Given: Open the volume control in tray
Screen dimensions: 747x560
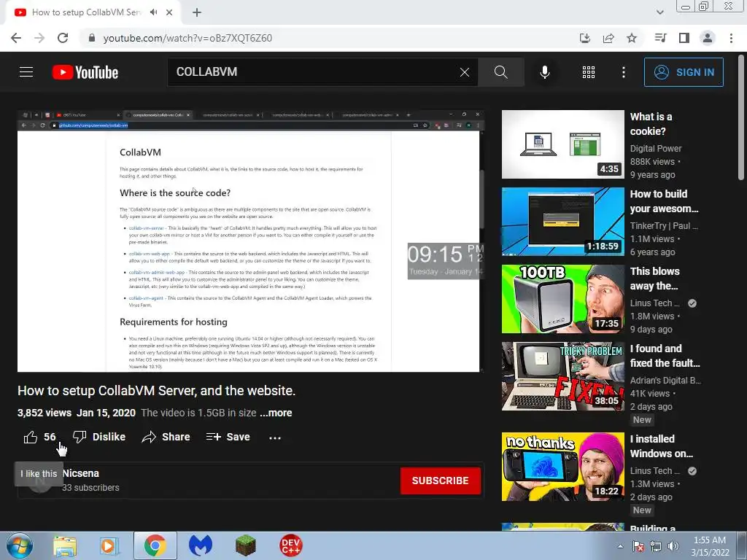Looking at the screenshot, I should [673, 546].
